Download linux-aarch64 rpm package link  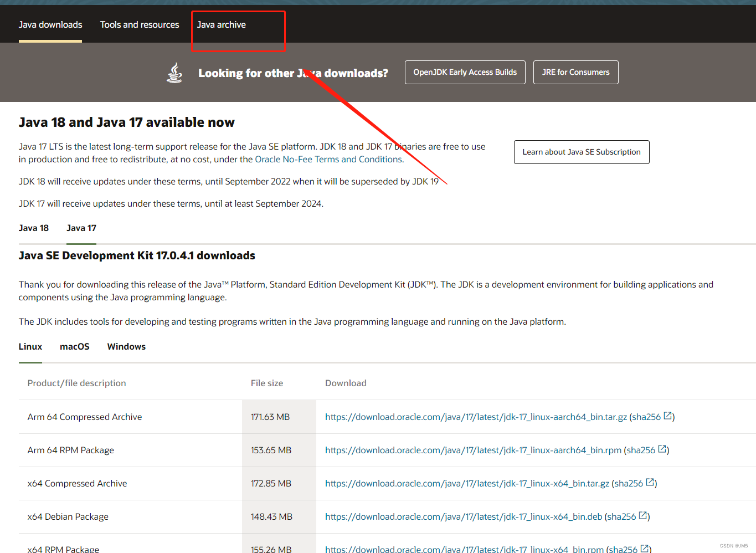(474, 450)
